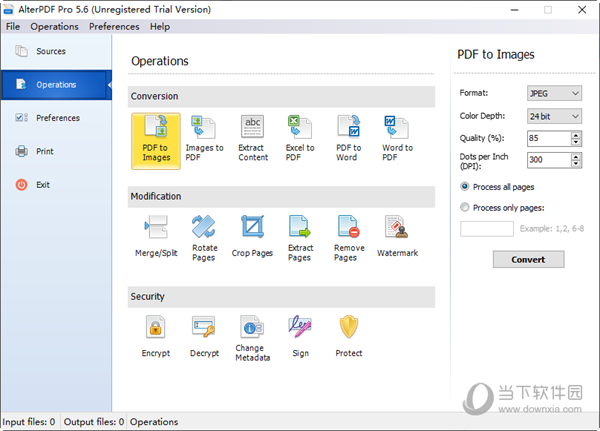Viewport: 600px width, 431px height.
Task: Open the Extract Content tool
Action: pos(253,139)
